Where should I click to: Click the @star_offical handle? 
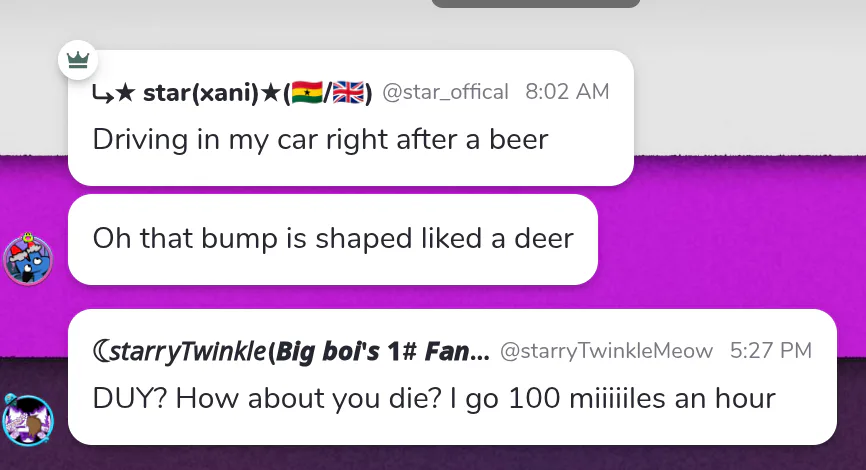click(x=445, y=93)
